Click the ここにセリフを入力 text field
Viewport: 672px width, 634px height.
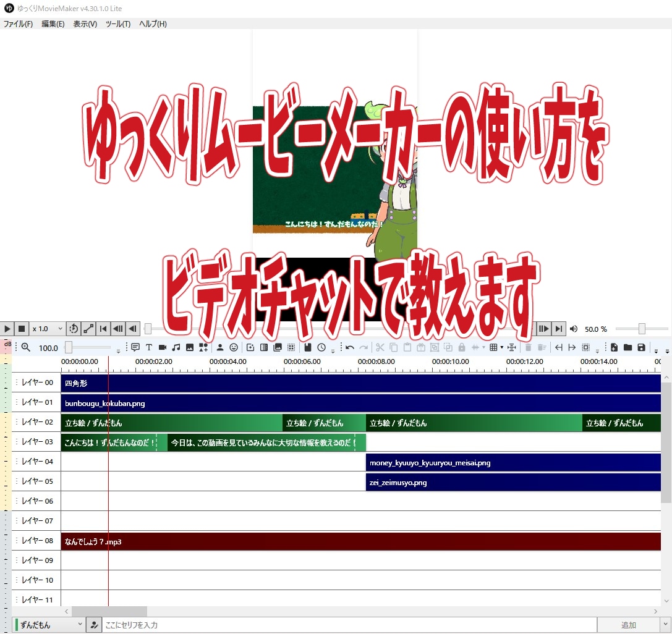[349, 625]
